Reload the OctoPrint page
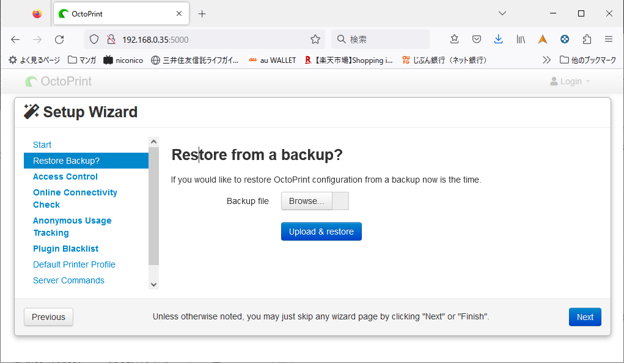The width and height of the screenshot is (624, 364). click(x=59, y=39)
